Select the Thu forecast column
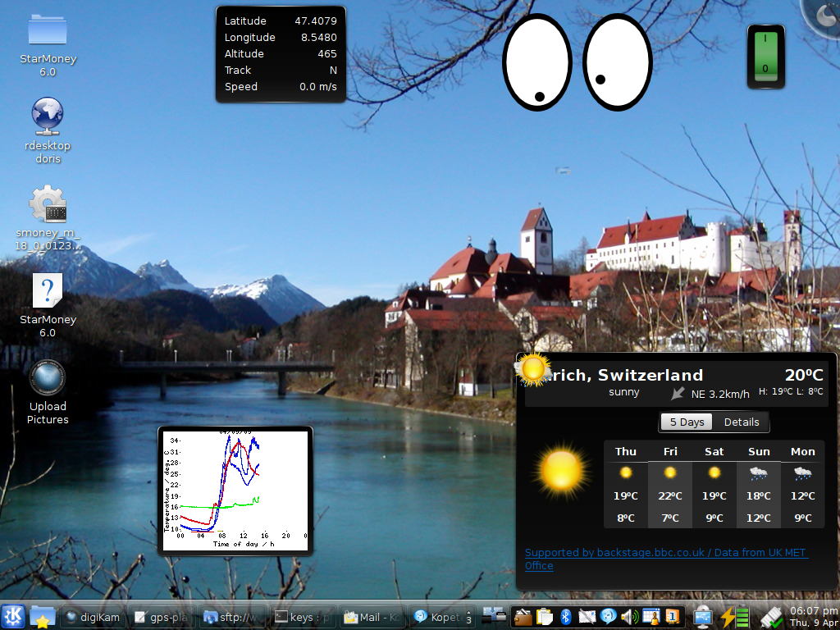The height and width of the screenshot is (630, 840). tap(626, 484)
